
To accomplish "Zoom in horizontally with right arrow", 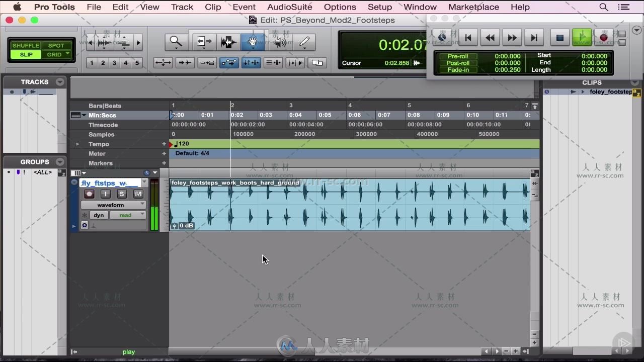I will coord(138,43).
